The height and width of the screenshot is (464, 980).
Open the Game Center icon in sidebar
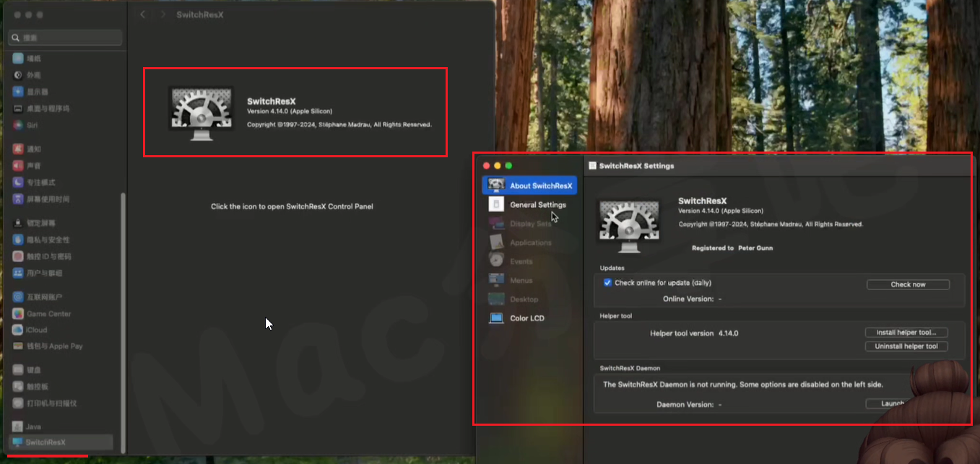pyautogui.click(x=18, y=314)
